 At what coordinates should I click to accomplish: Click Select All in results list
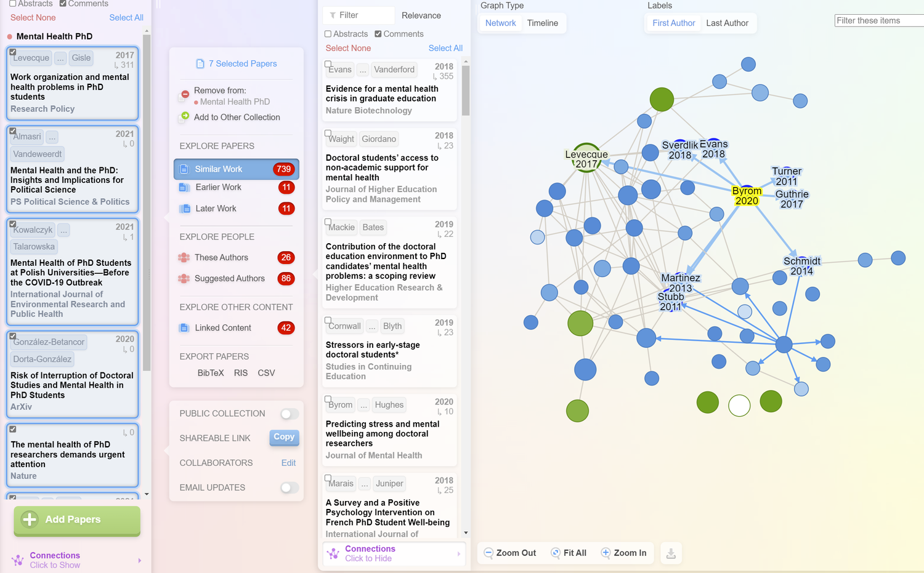pyautogui.click(x=445, y=48)
